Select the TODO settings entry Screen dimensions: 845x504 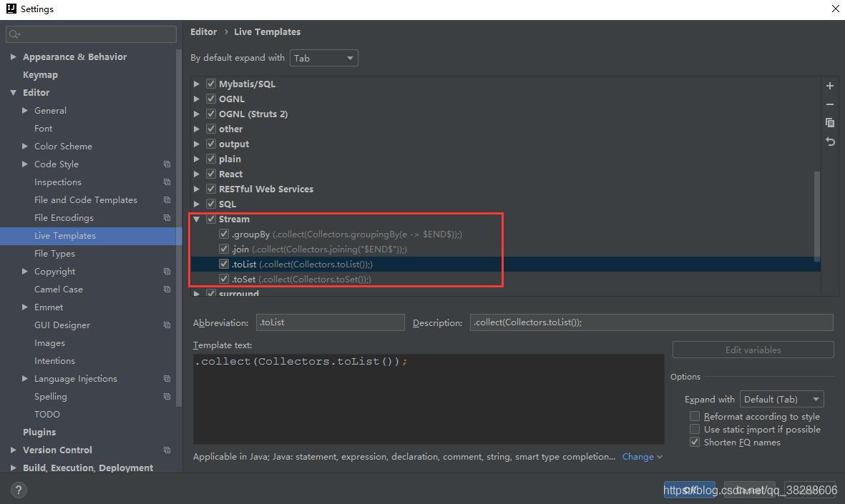coord(47,415)
